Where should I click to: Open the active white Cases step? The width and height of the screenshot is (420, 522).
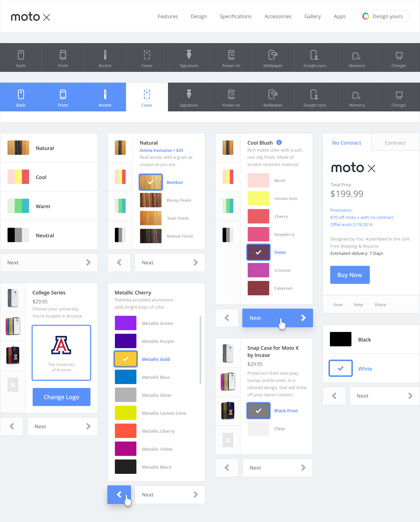147,97
